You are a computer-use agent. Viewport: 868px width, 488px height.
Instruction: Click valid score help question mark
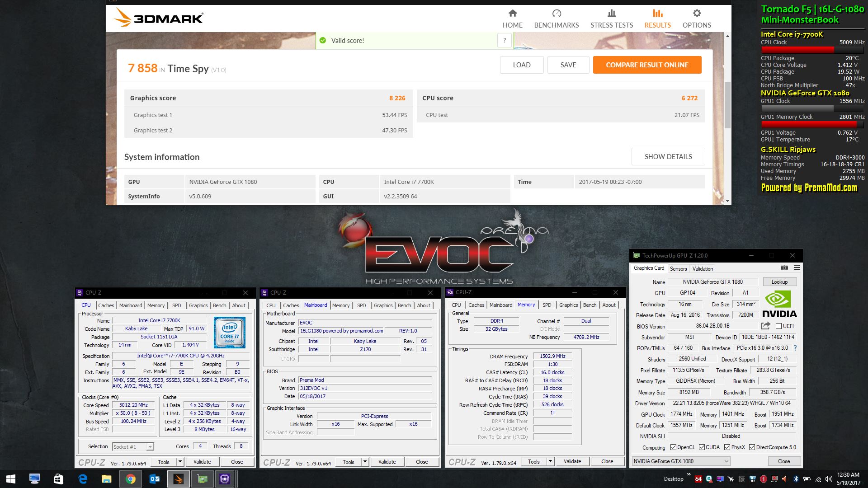coord(505,40)
